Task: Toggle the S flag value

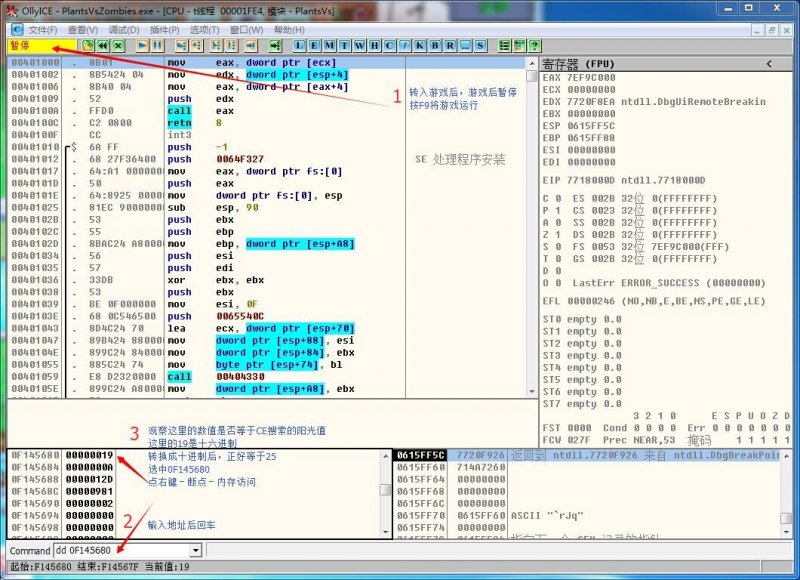Action: coord(558,247)
